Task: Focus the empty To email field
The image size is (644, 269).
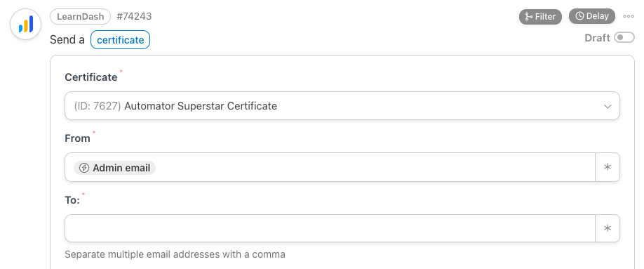Action: [330, 228]
